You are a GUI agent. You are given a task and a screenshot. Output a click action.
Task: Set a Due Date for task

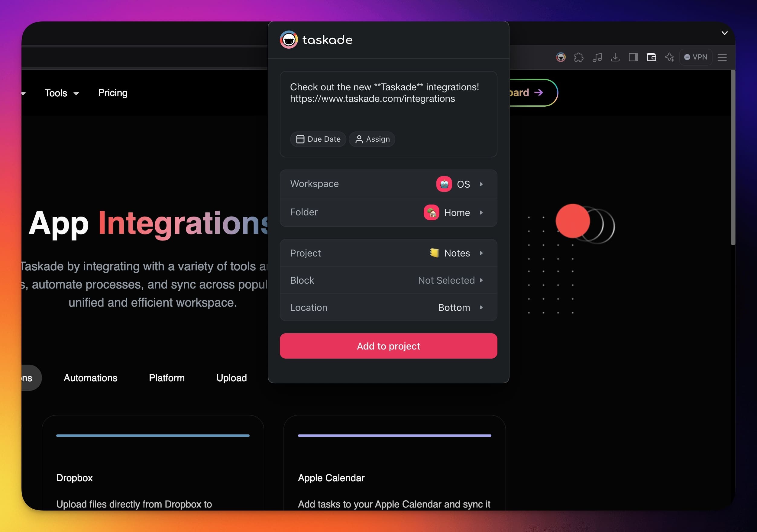tap(318, 139)
